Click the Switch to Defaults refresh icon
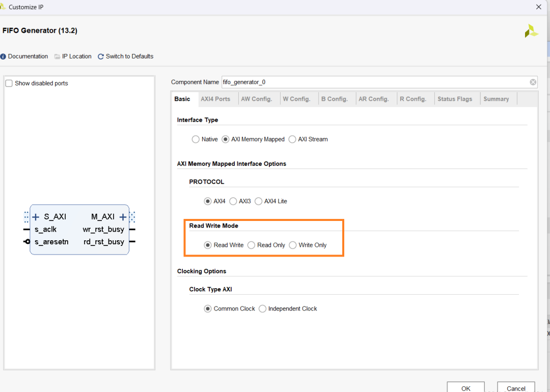 pos(101,57)
